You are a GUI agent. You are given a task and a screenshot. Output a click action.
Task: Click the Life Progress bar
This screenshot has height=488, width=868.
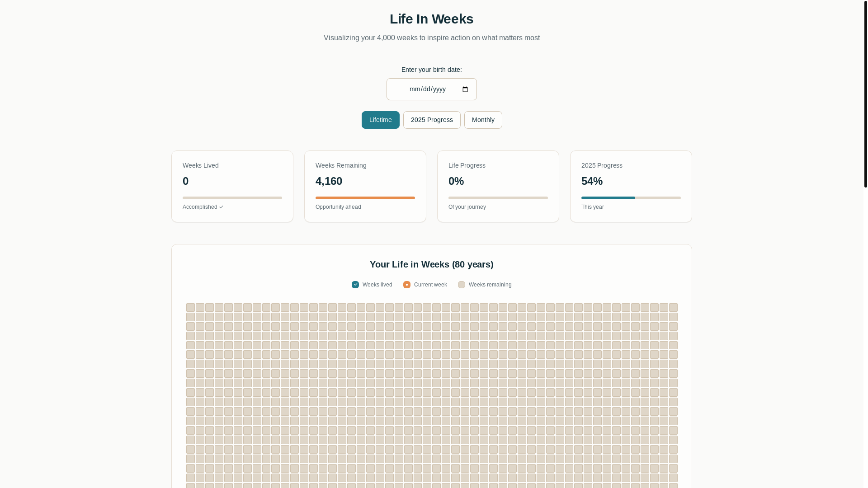(x=498, y=198)
